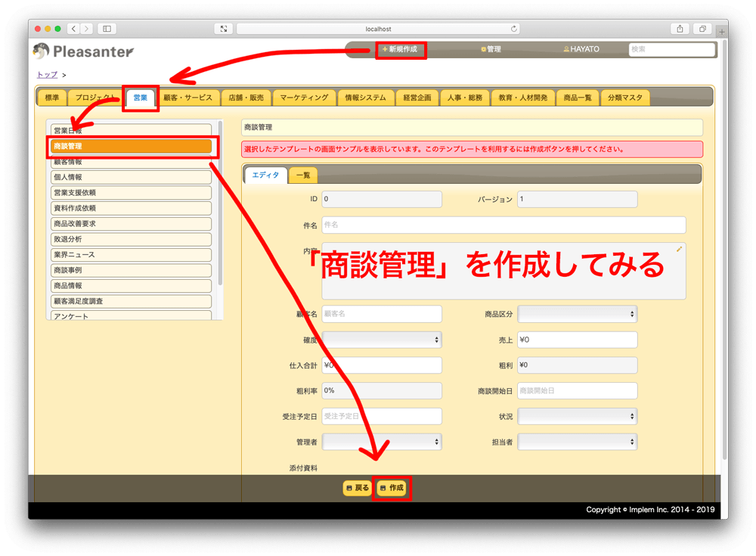The image size is (756, 556).
Task: Click the Safari back arrow
Action: click(x=73, y=29)
